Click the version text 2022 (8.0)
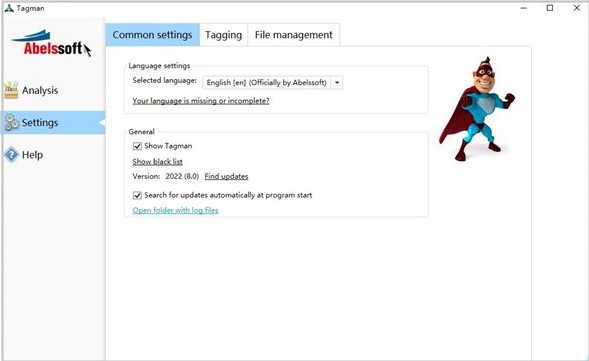The width and height of the screenshot is (589, 361). pyautogui.click(x=182, y=176)
